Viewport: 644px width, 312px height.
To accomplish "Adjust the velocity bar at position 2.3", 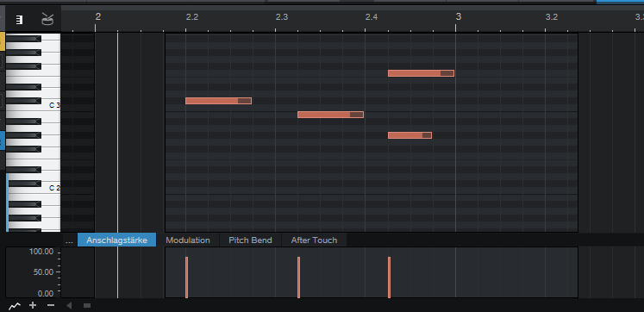I will [298, 278].
